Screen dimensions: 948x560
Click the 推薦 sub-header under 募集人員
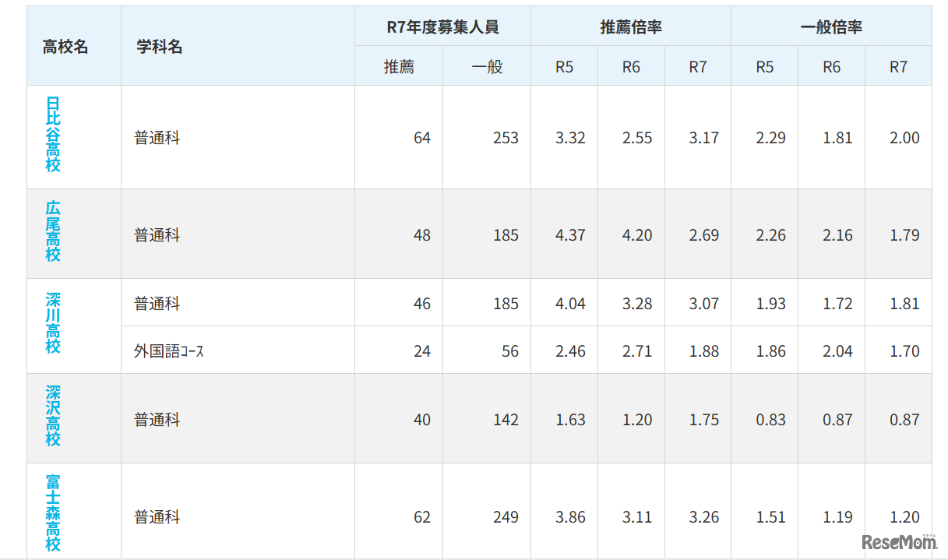tap(399, 67)
